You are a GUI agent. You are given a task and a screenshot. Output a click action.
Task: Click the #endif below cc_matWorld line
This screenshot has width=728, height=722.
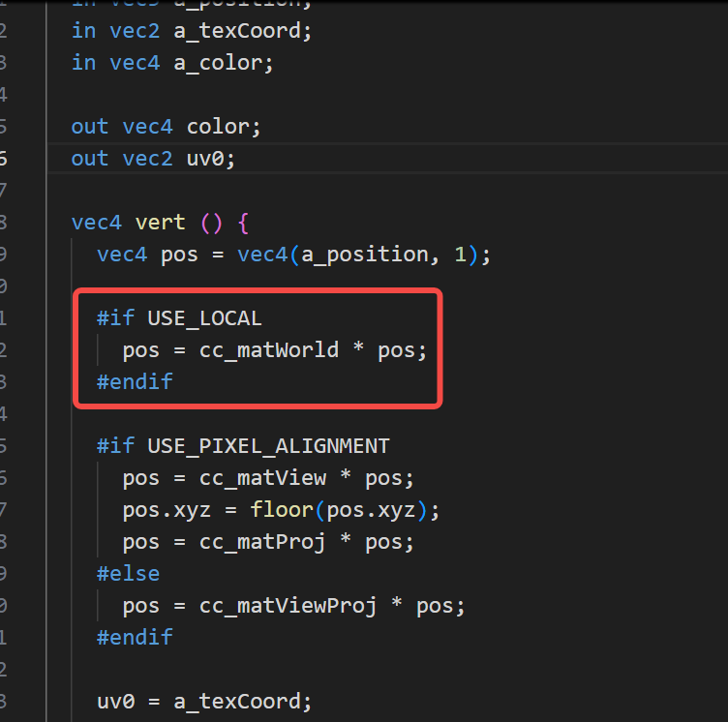pyautogui.click(x=135, y=381)
